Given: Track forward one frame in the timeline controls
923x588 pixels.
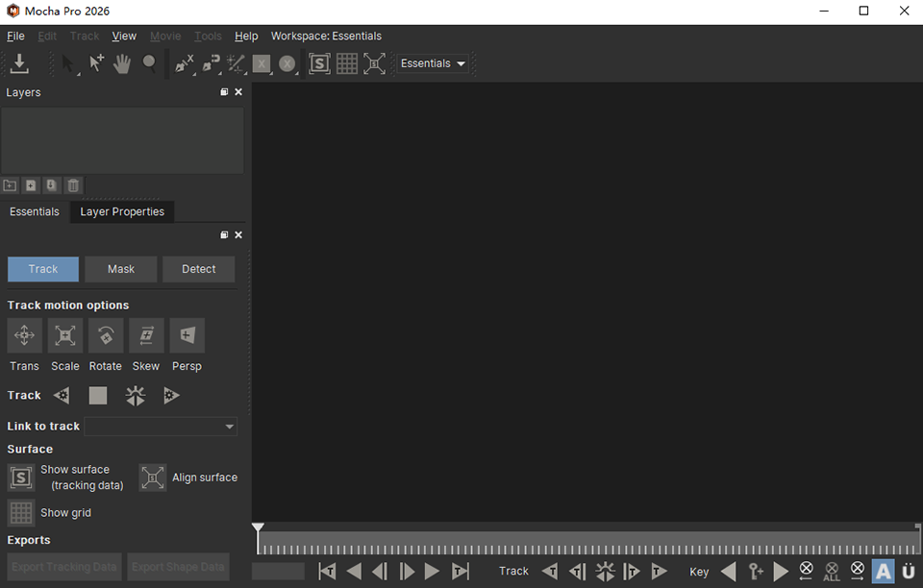Looking at the screenshot, I should [632, 571].
